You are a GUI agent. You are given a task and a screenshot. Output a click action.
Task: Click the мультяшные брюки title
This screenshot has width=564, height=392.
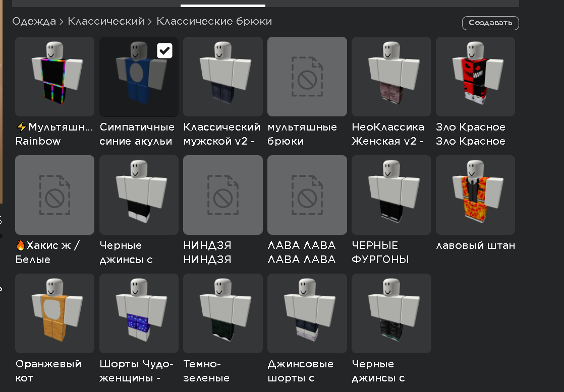point(302,134)
